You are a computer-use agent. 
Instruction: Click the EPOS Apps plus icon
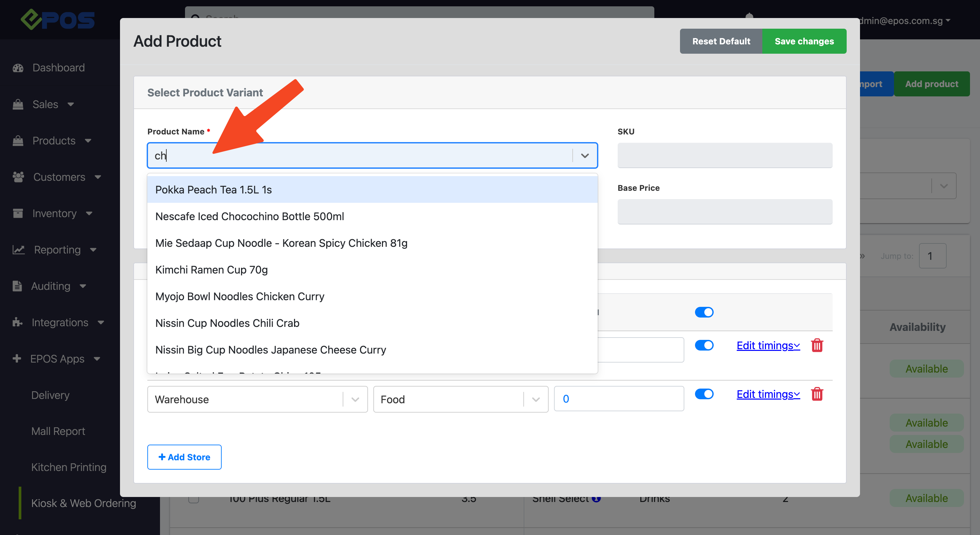(x=17, y=358)
